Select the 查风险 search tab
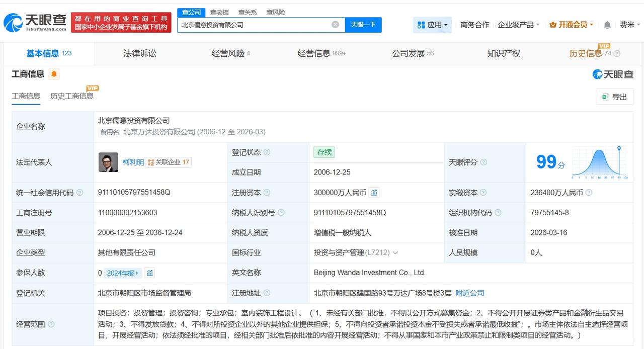 click(x=276, y=12)
